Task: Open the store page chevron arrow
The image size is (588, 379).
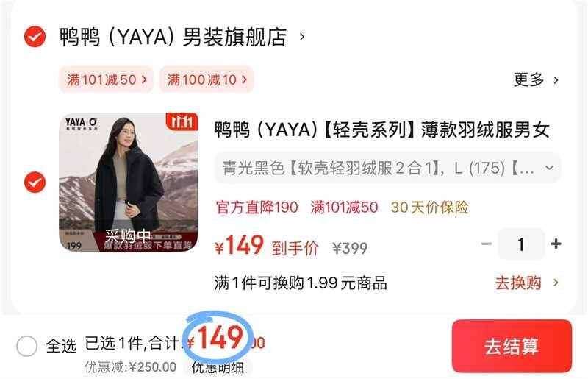Action: point(302,37)
